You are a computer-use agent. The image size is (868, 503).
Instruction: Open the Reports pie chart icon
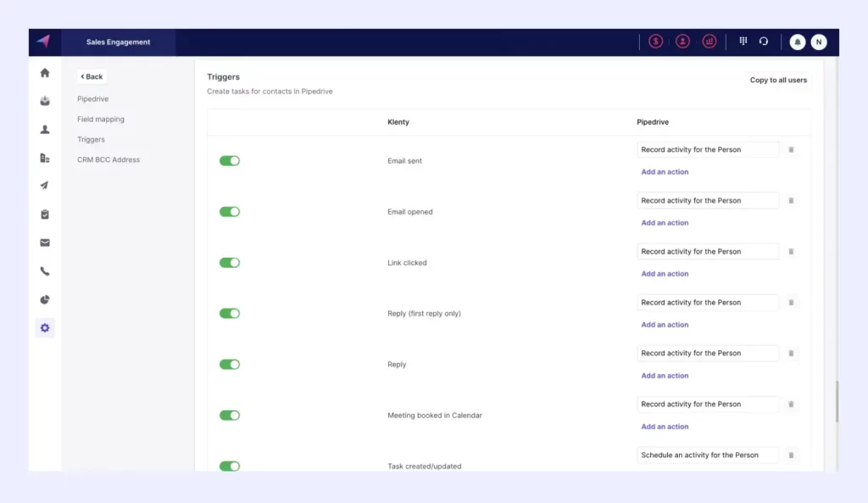tap(45, 299)
